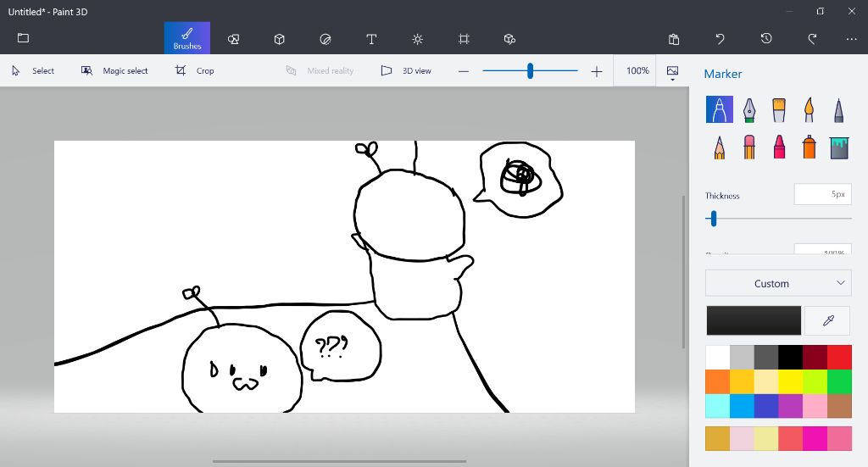This screenshot has height=467, width=868.
Task: Select the Pixel pen brush
Action: pyautogui.click(x=838, y=109)
